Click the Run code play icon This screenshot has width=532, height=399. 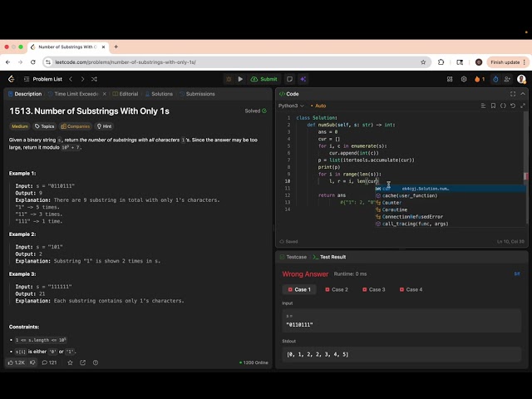coord(240,79)
